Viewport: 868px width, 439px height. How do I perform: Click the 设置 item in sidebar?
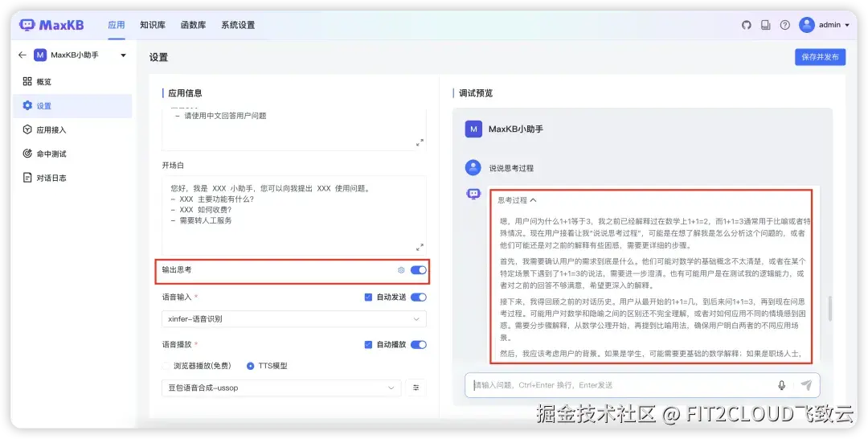tap(72, 105)
